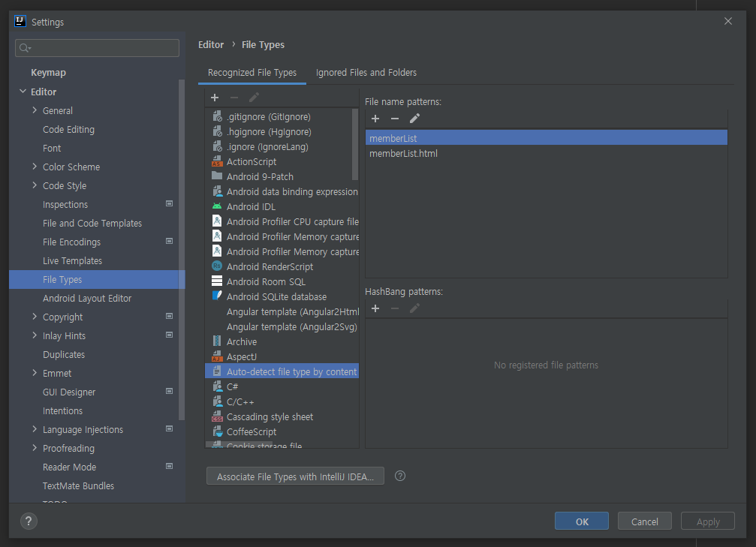Add a new recognized file type
This screenshot has width=756, height=547.
(215, 98)
